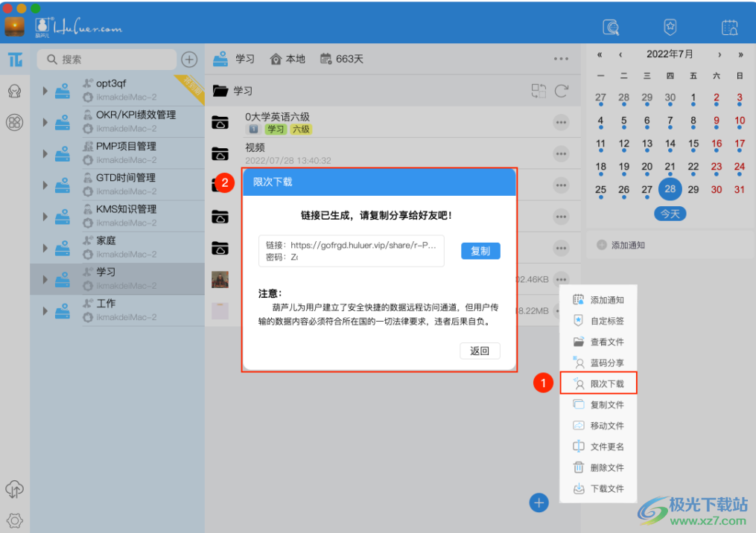Viewport: 756px width, 533px height.
Task: Open 查看文件 menu entry
Action: [598, 342]
